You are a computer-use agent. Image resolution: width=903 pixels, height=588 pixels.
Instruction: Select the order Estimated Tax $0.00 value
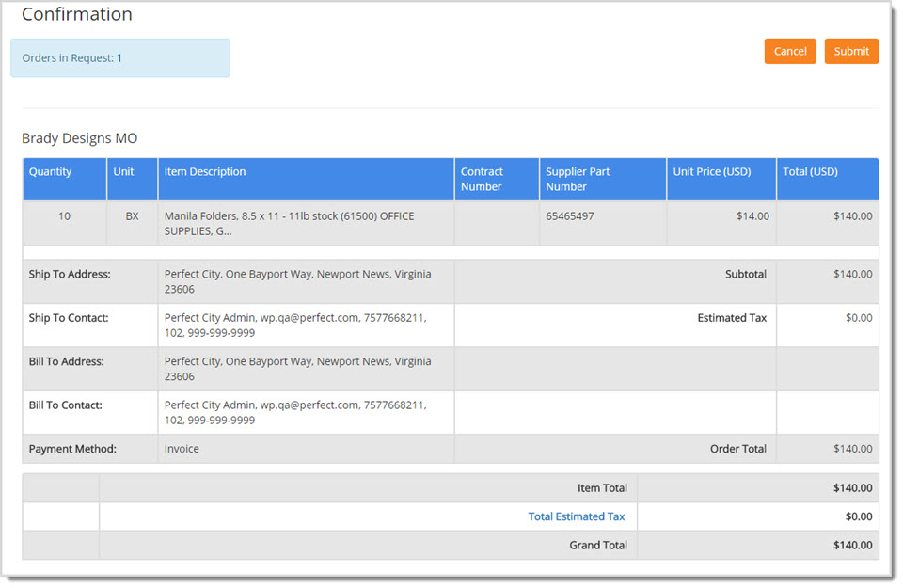click(859, 318)
